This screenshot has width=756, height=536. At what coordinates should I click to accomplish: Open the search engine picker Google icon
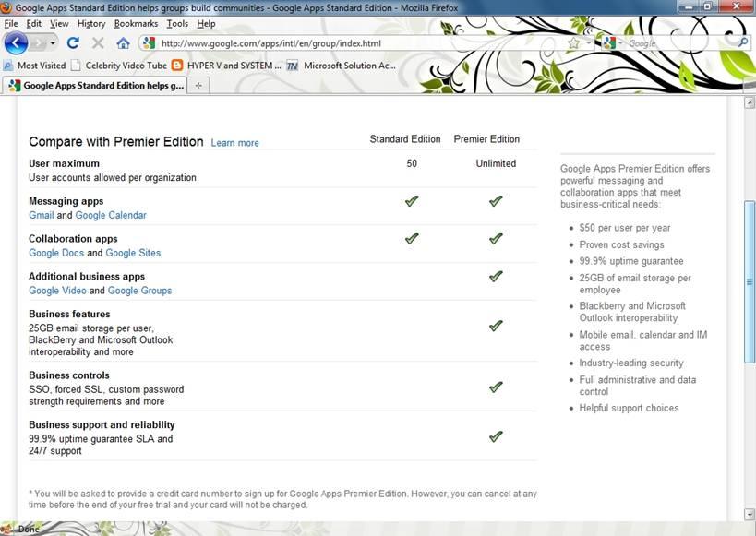[x=609, y=43]
